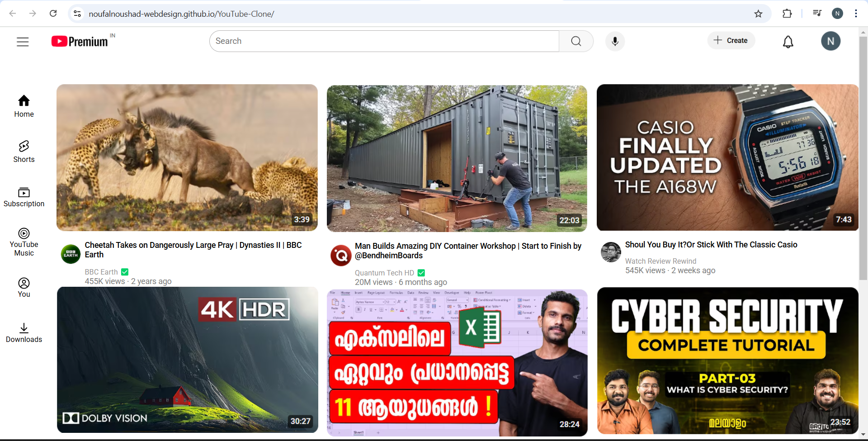Go to Shorts in the sidebar
Image resolution: width=868 pixels, height=441 pixels.
[x=24, y=152]
